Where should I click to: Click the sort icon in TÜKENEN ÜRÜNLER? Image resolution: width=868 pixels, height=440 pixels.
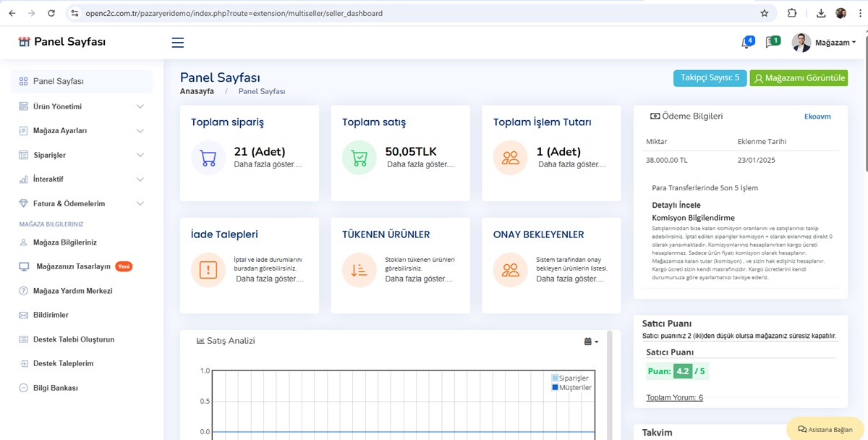click(359, 270)
